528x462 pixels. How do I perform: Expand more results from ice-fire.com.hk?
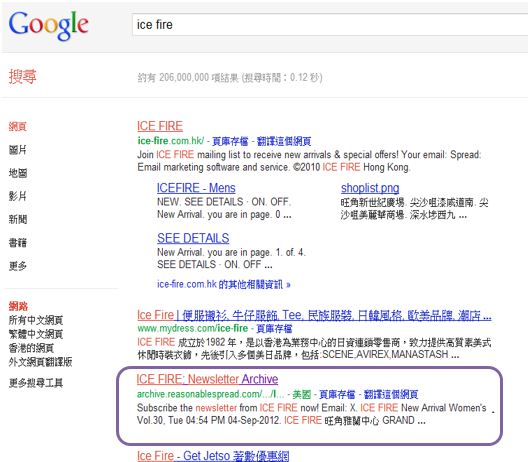click(x=224, y=284)
